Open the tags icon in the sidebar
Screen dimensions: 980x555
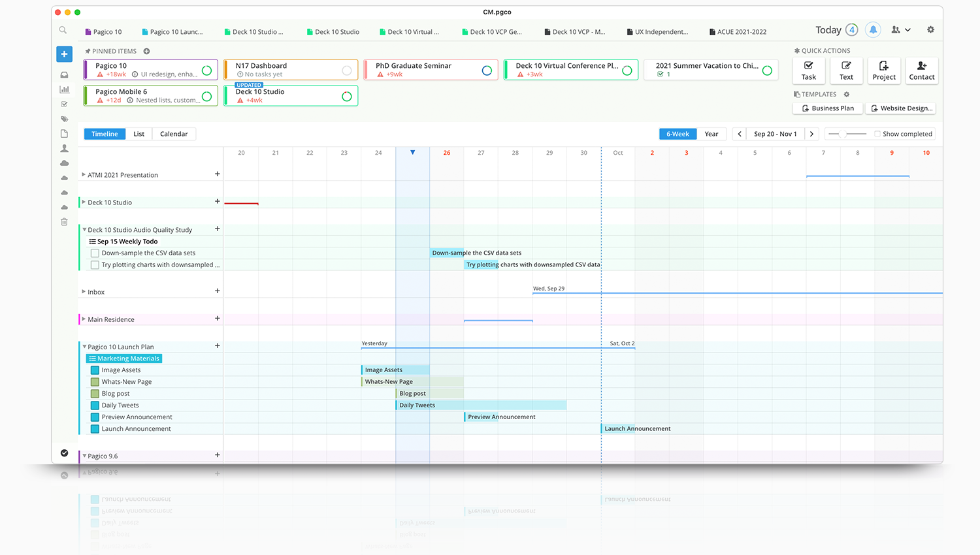point(64,119)
